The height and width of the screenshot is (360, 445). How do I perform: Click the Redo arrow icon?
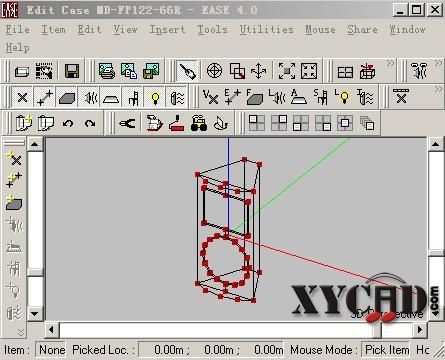pos(90,124)
